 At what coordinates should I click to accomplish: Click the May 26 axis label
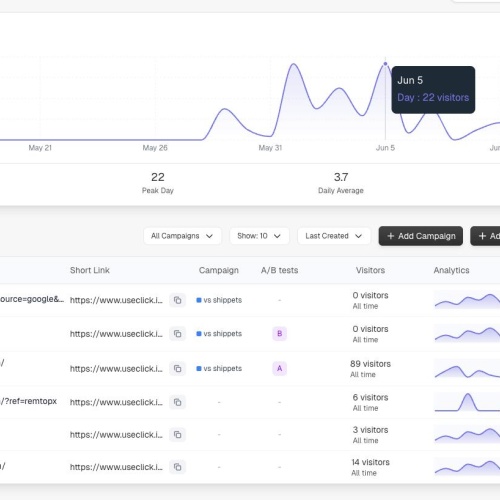coord(155,148)
